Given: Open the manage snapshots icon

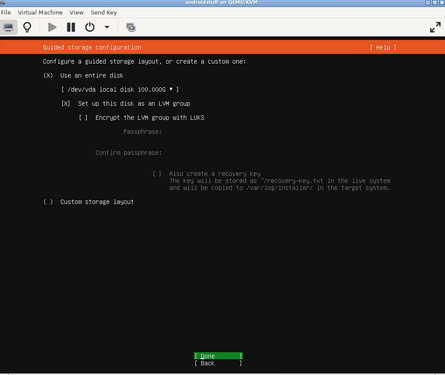Looking at the screenshot, I should (x=131, y=27).
